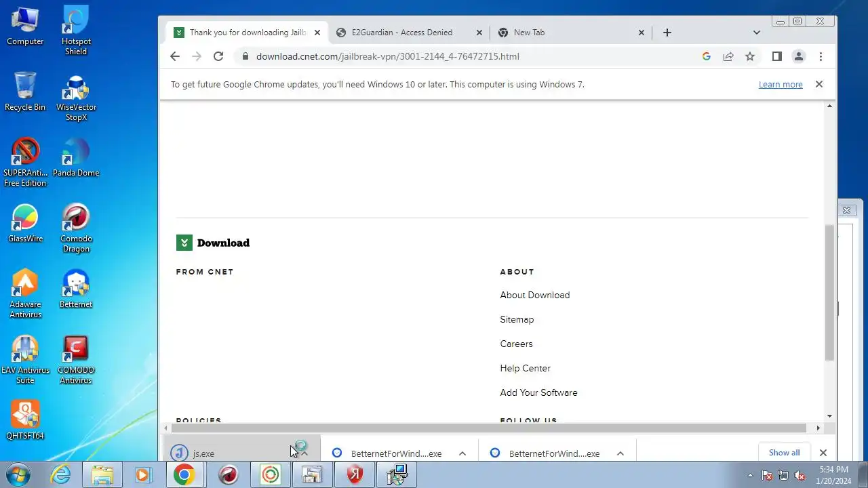Select the Recycle Bin icon
Viewport: 868px width, 488px height.
25,91
